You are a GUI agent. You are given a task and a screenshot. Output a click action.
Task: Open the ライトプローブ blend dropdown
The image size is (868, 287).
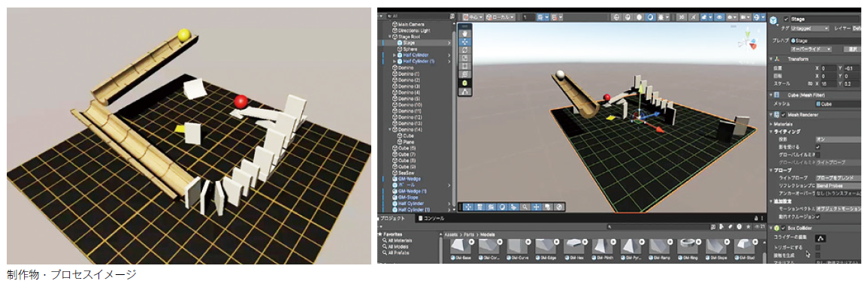[x=839, y=178]
